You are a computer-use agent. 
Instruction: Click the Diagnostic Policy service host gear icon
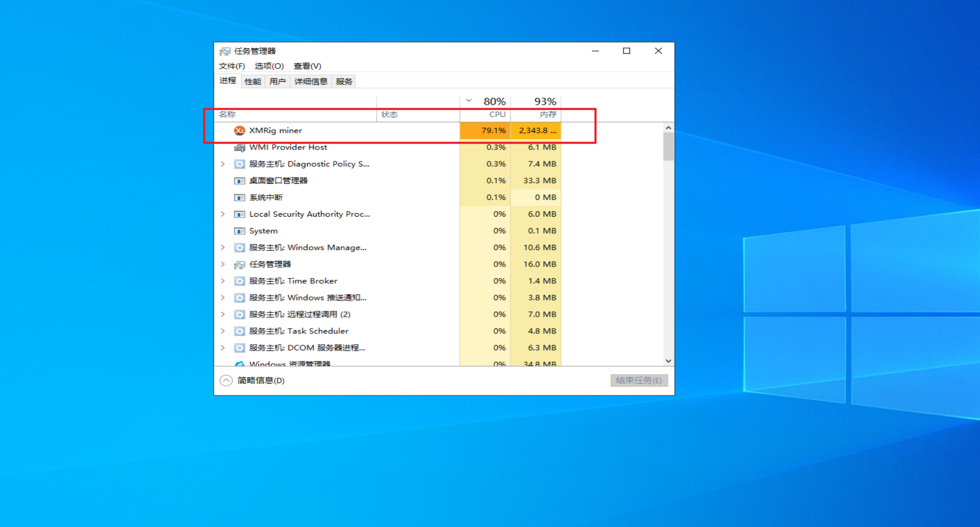tap(239, 164)
